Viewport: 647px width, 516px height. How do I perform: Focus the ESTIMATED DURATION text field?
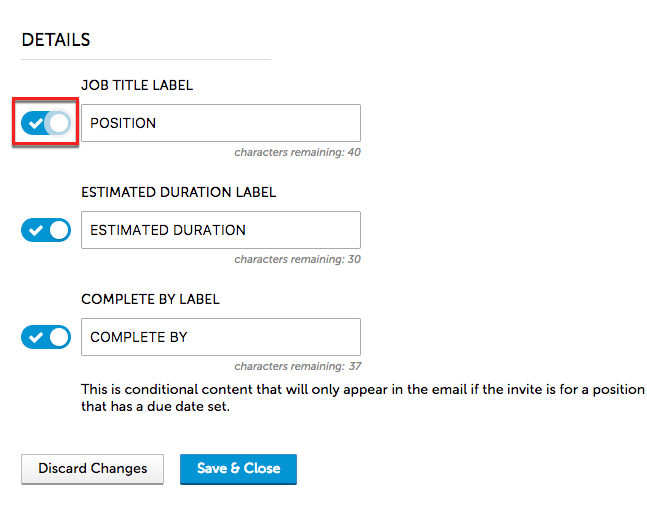pyautogui.click(x=220, y=230)
